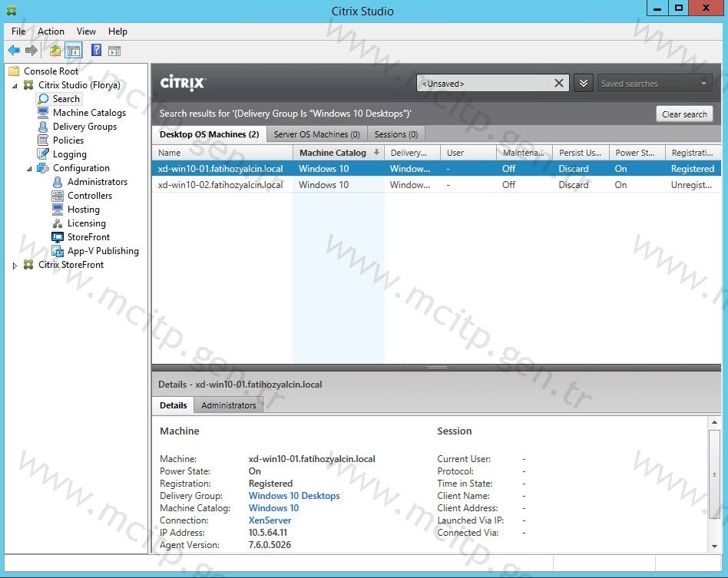728x578 pixels.
Task: Select the Configuration node
Action: pos(81,168)
